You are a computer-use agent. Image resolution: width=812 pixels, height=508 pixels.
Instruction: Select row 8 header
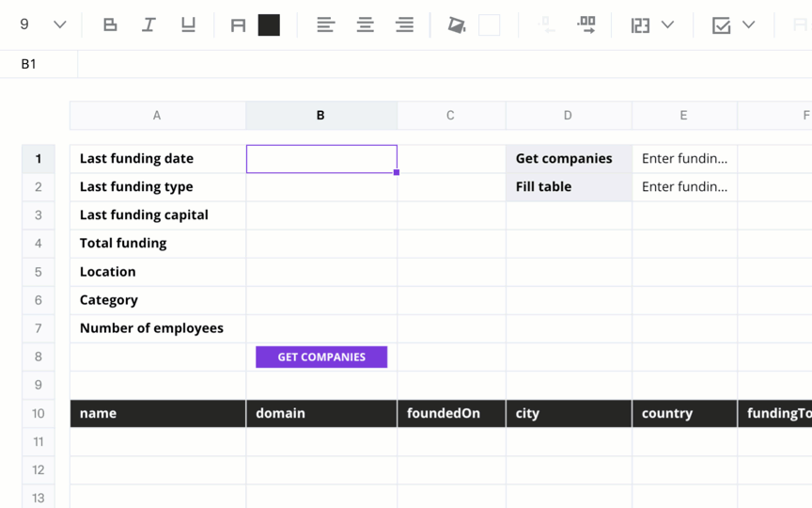coord(39,357)
